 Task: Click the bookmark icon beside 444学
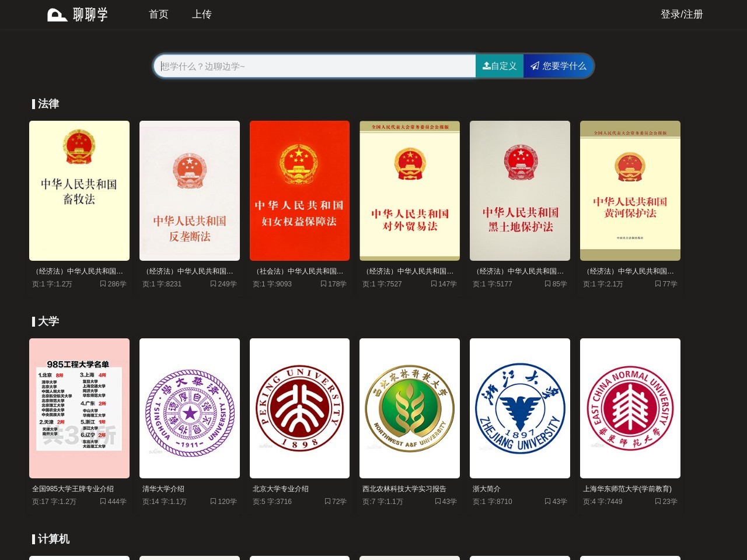click(103, 502)
